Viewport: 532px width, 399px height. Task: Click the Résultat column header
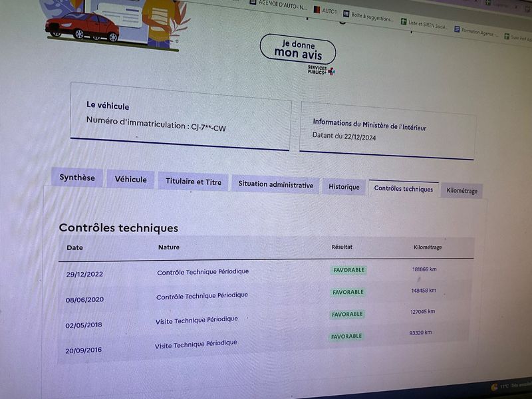[x=342, y=247]
